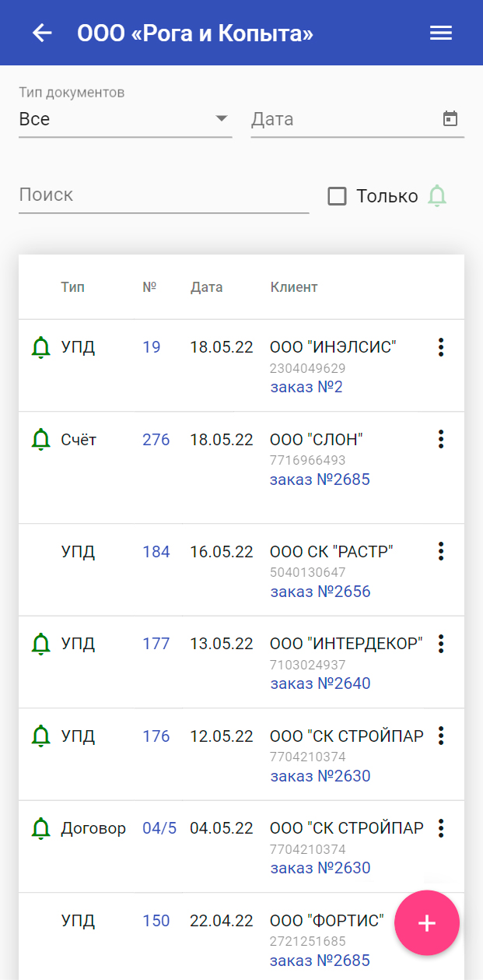Focus the "Поиск" search field
The image size is (483, 980).
[163, 195]
